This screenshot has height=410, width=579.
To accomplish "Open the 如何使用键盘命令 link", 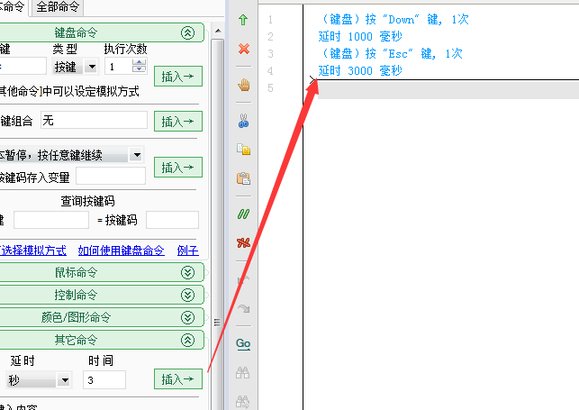I will point(121,250).
